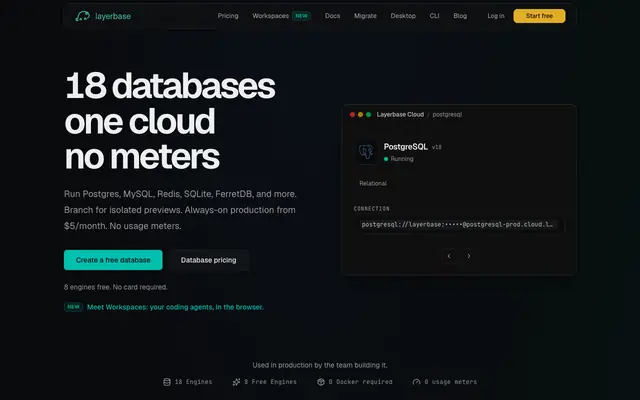Show previous database with left chevron

(449, 256)
